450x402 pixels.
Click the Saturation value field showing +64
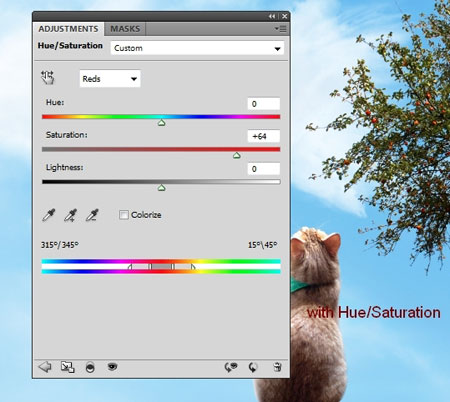(263, 136)
